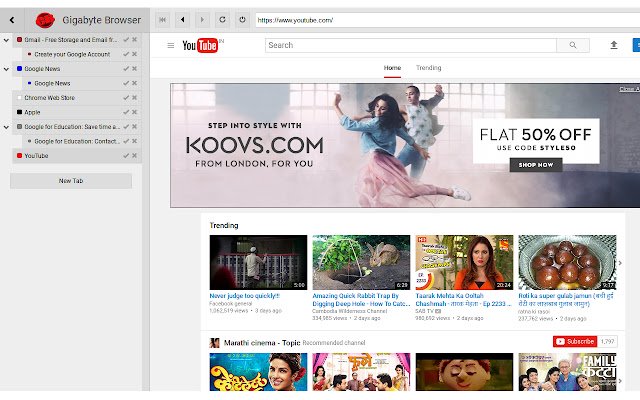The width and height of the screenshot is (640, 400).
Task: Open Roti ka super gulab jamun video
Action: (567, 262)
